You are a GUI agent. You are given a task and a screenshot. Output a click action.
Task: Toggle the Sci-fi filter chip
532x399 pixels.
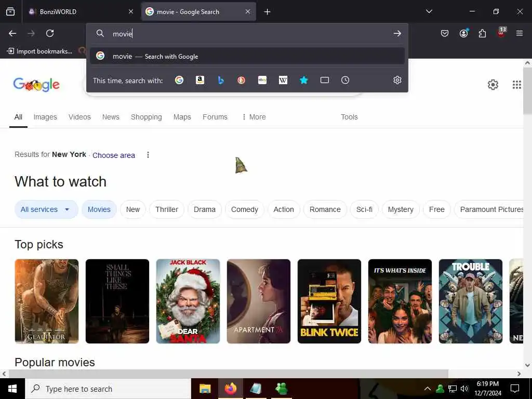pyautogui.click(x=364, y=209)
